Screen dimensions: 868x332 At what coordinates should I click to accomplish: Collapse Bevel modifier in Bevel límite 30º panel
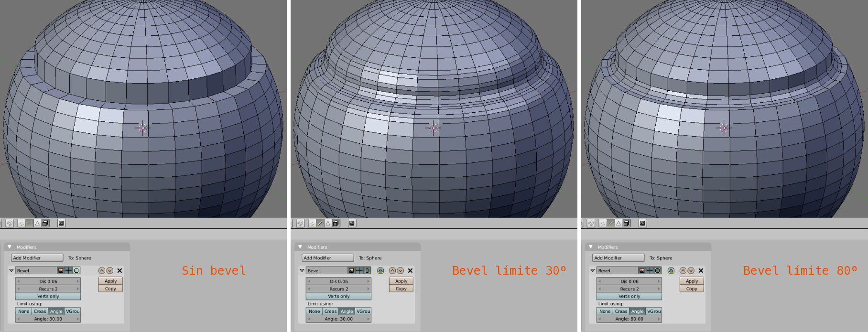tap(302, 270)
